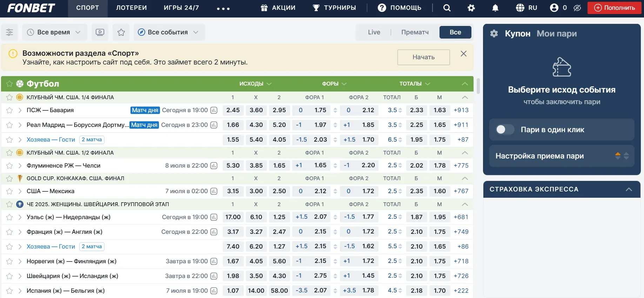Open statistics icon for ПСЖ — Бавария
This screenshot has height=298, width=644.
pyautogui.click(x=214, y=110)
